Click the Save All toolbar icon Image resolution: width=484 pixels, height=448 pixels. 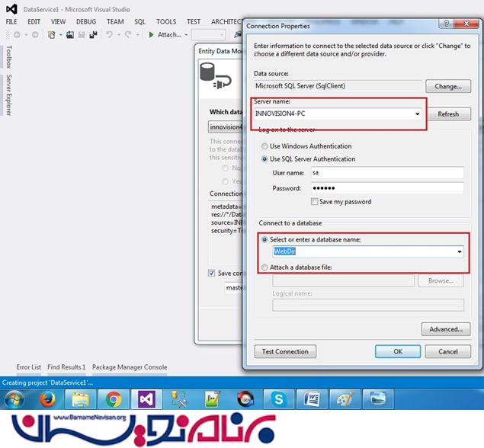click(93, 35)
